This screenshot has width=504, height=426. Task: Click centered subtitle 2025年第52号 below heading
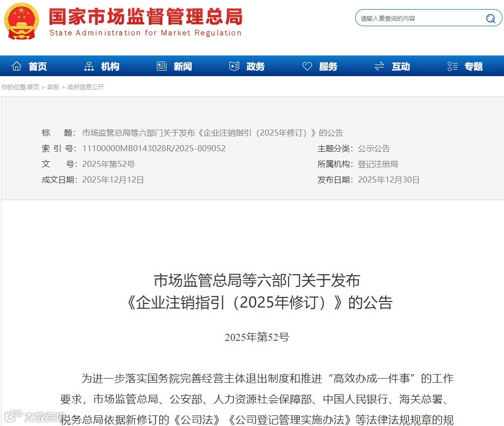pos(257,337)
